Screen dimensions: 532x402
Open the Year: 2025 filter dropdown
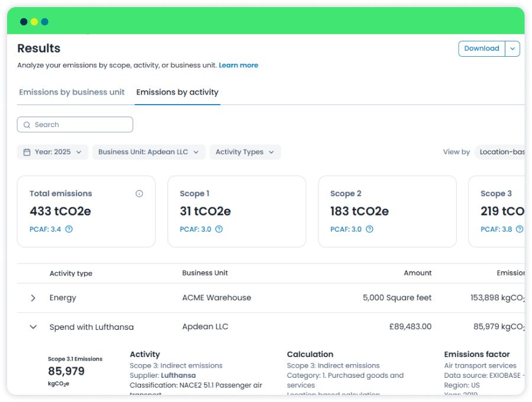click(x=53, y=152)
